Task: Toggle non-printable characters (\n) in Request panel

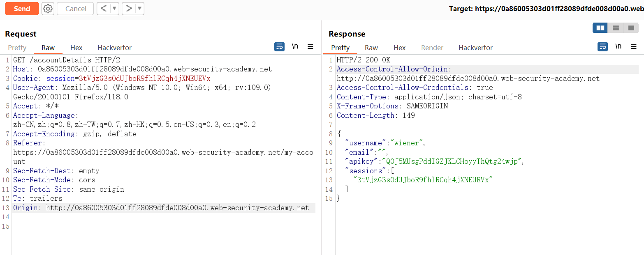Action: point(295,47)
